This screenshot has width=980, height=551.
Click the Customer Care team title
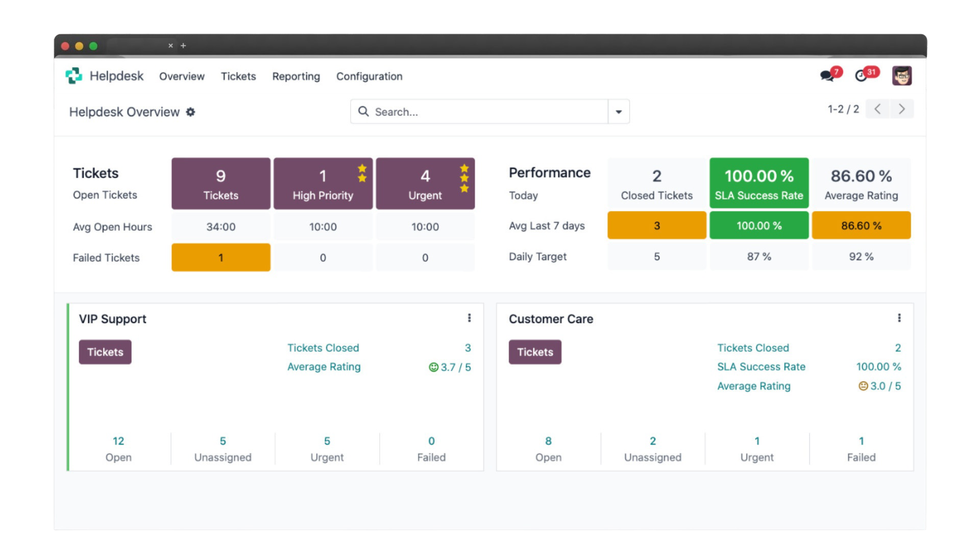[551, 319]
